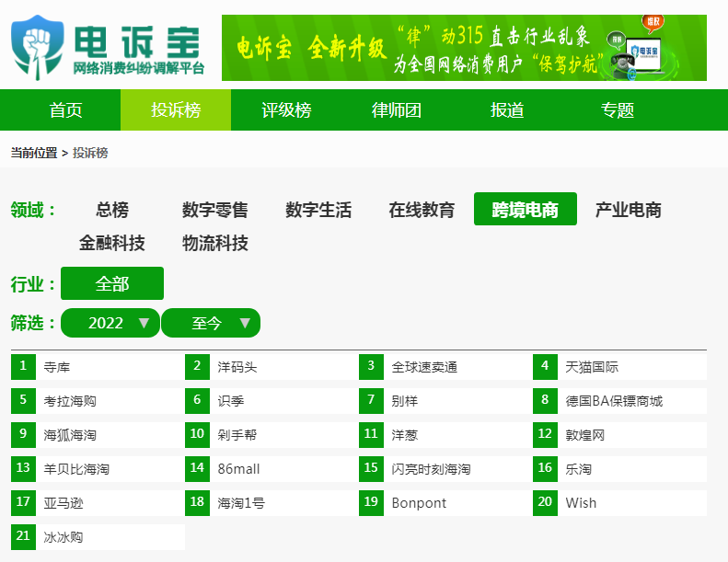This screenshot has width=728, height=562.
Task: Go to 首页 in the navigation bar
Action: [x=65, y=110]
